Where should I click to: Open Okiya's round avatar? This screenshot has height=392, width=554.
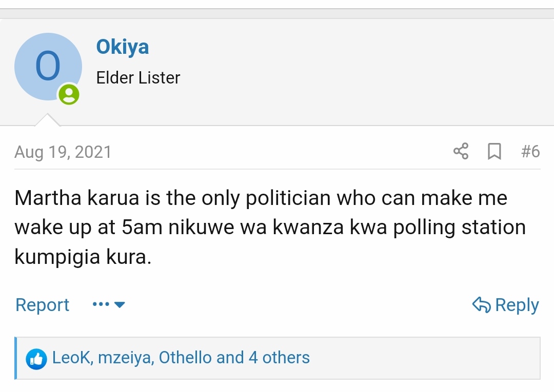click(x=48, y=67)
